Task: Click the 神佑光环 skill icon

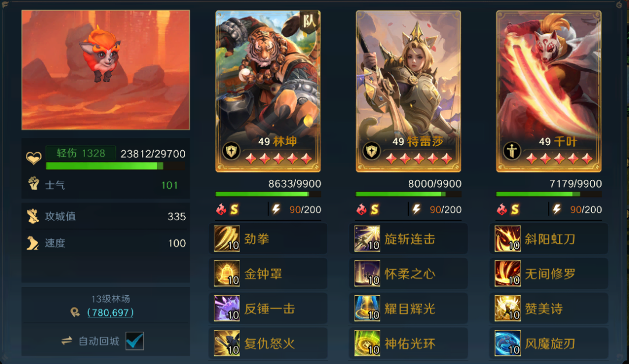Action: click(367, 344)
